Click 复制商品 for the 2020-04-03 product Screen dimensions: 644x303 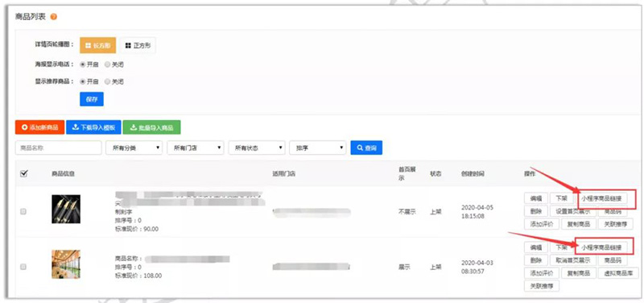[x=578, y=273]
